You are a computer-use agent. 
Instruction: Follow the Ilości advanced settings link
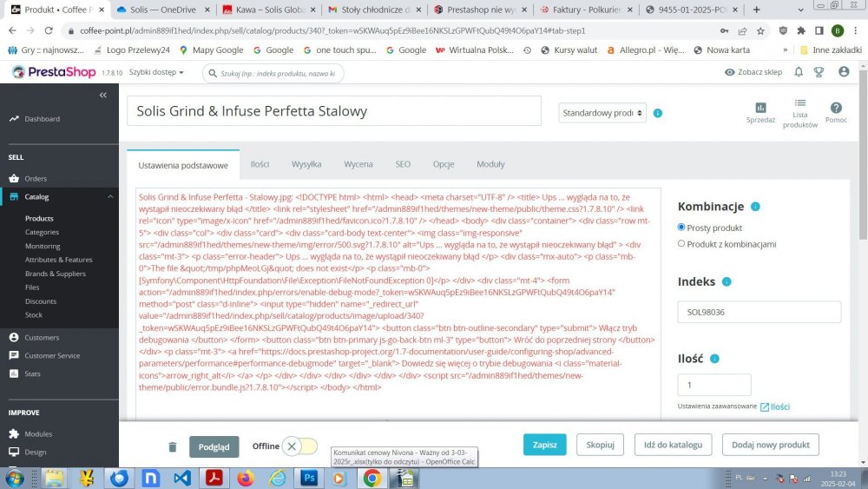tap(775, 407)
